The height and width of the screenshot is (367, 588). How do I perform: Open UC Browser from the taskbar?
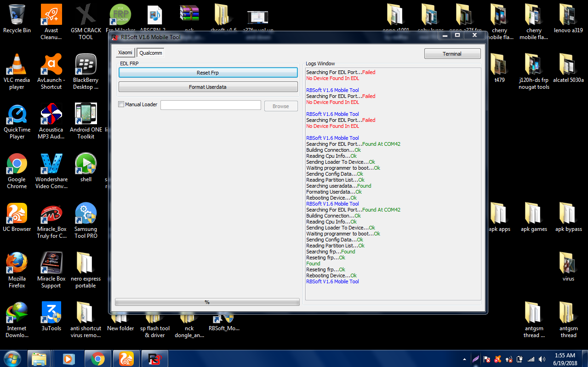(126, 359)
